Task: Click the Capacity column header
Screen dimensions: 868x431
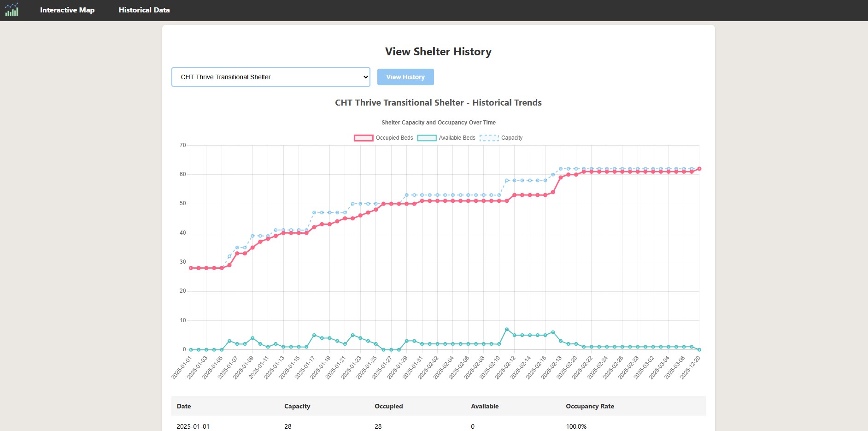Action: click(297, 406)
